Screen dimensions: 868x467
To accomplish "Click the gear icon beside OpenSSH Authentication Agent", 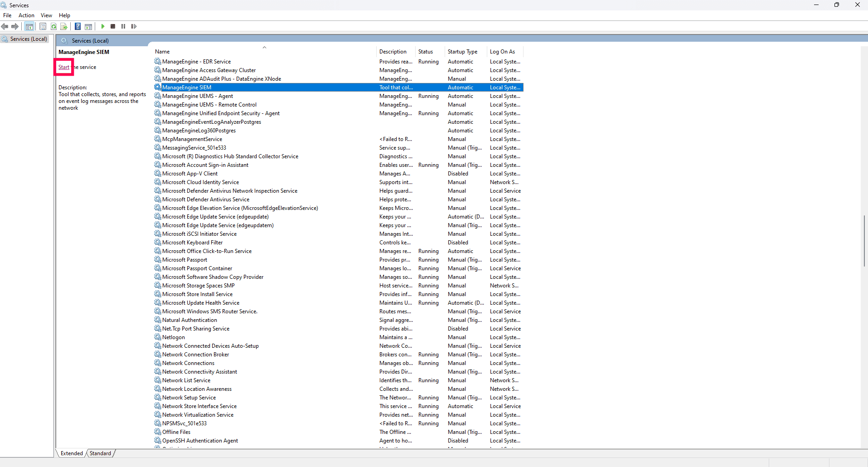I will 158,440.
